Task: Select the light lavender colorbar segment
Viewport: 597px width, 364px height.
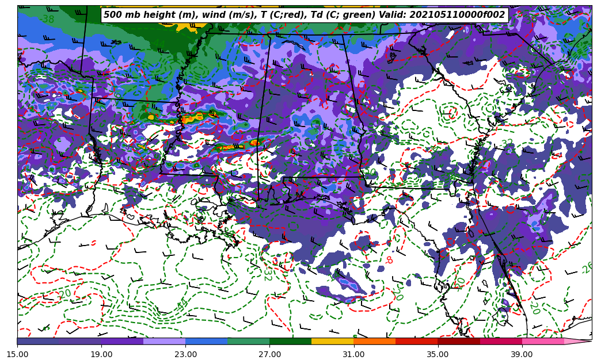Action: pyautogui.click(x=164, y=342)
